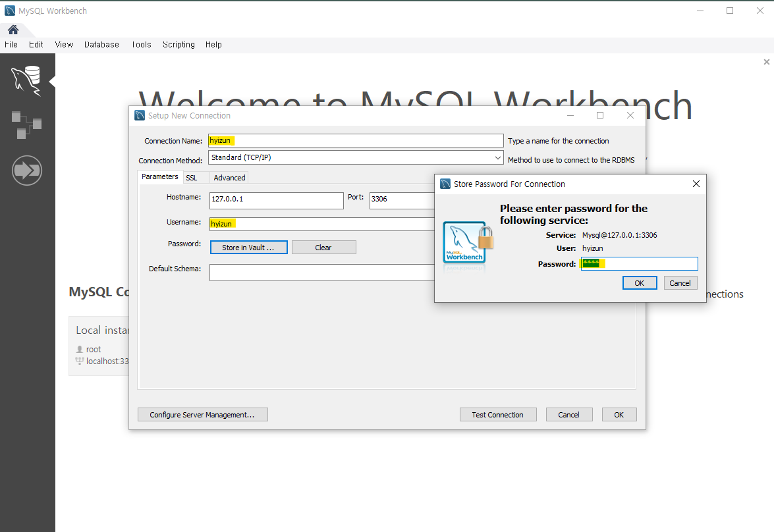This screenshot has height=532, width=774.
Task: Open the Models sidebar icon
Action: click(26, 125)
